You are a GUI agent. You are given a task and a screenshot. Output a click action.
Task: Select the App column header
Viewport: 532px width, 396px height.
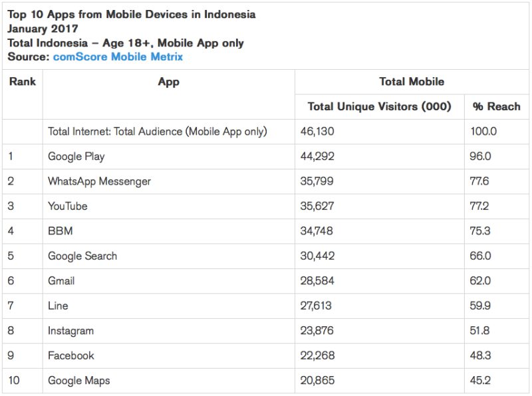169,82
